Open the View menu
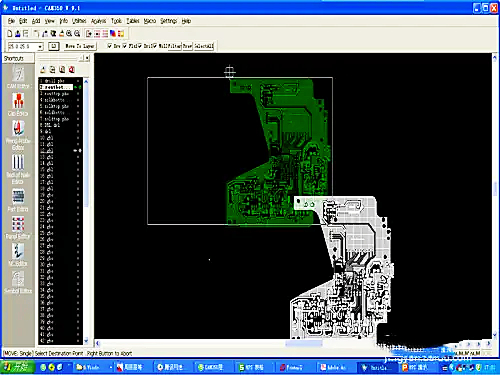 [50, 21]
